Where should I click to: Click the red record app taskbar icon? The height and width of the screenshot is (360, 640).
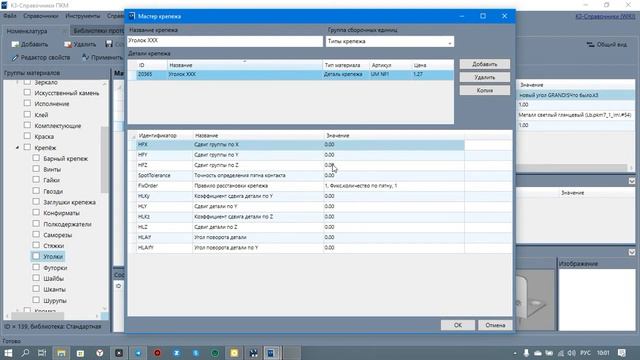coord(157,353)
